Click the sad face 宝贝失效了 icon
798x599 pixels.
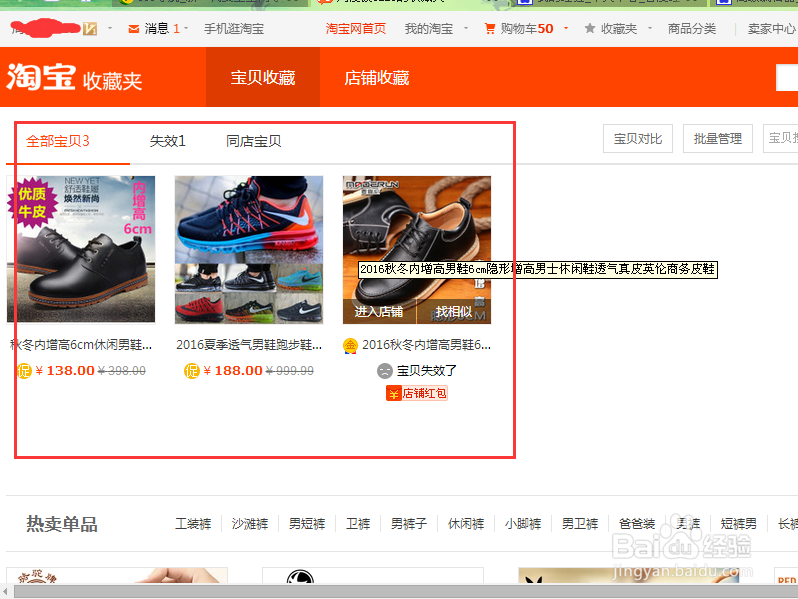point(385,370)
